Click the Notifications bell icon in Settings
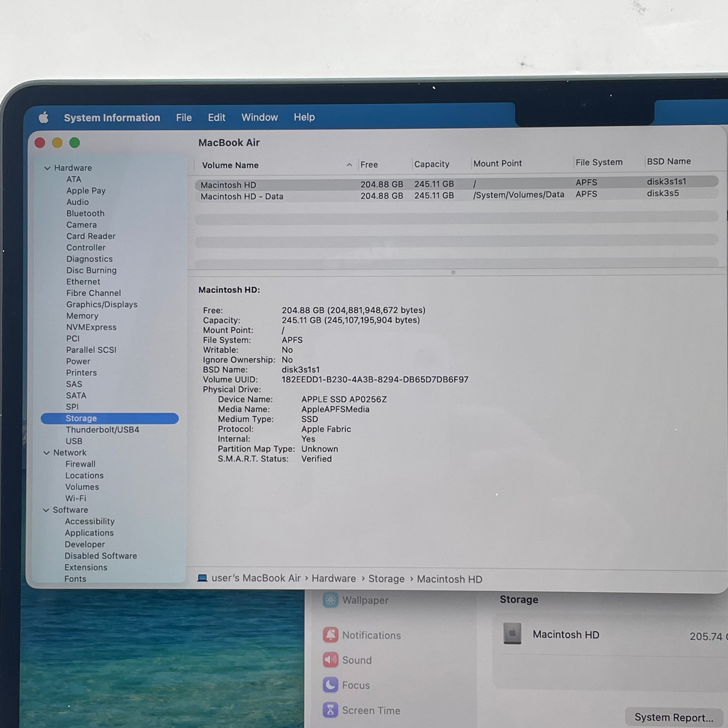The image size is (728, 728). point(331,635)
